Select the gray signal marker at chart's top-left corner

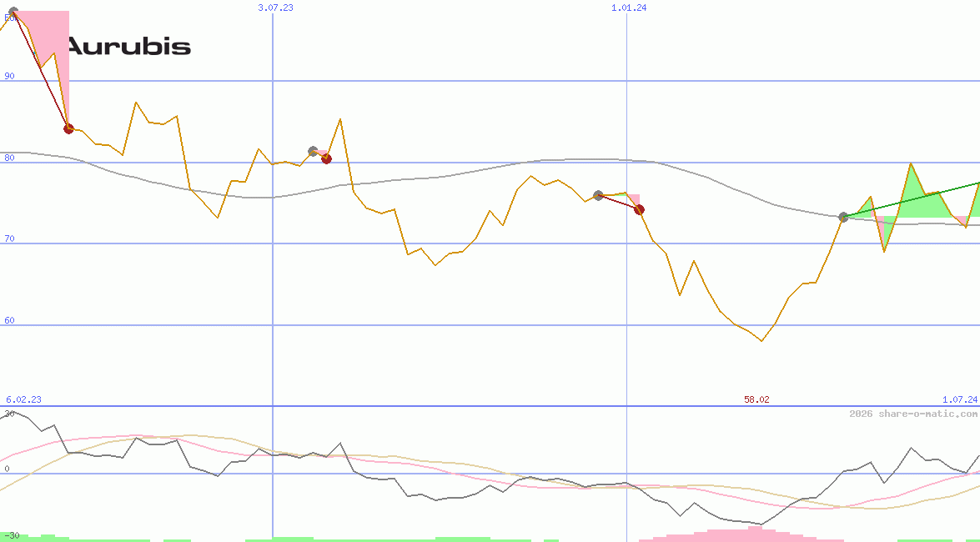(x=13, y=12)
